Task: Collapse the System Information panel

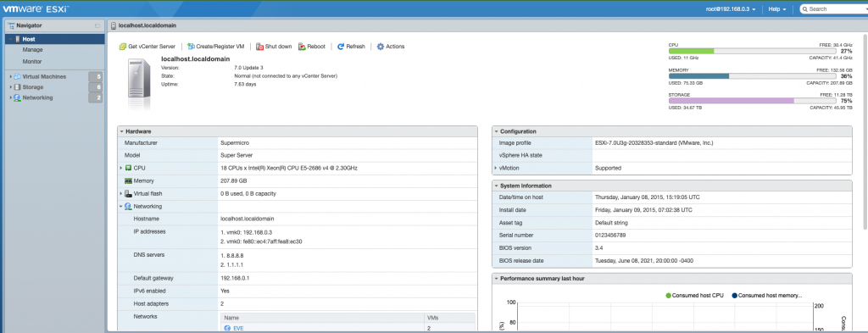Action: [x=496, y=186]
